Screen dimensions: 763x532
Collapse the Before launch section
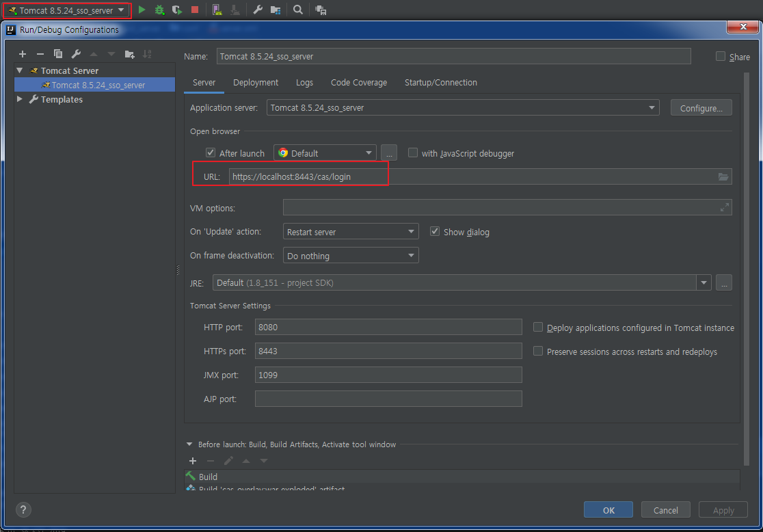189,444
